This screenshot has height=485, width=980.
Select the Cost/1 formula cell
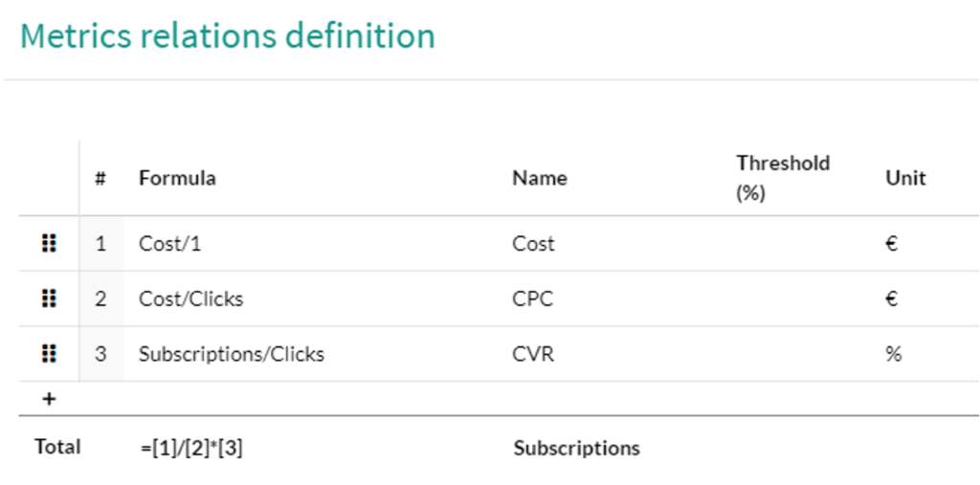tap(314, 243)
